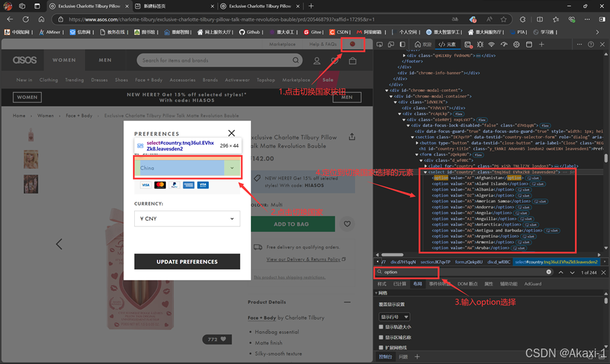Toggle the first checkbox below 显示行号 dropdown
Screen dimensions: 610x364
pos(381,326)
